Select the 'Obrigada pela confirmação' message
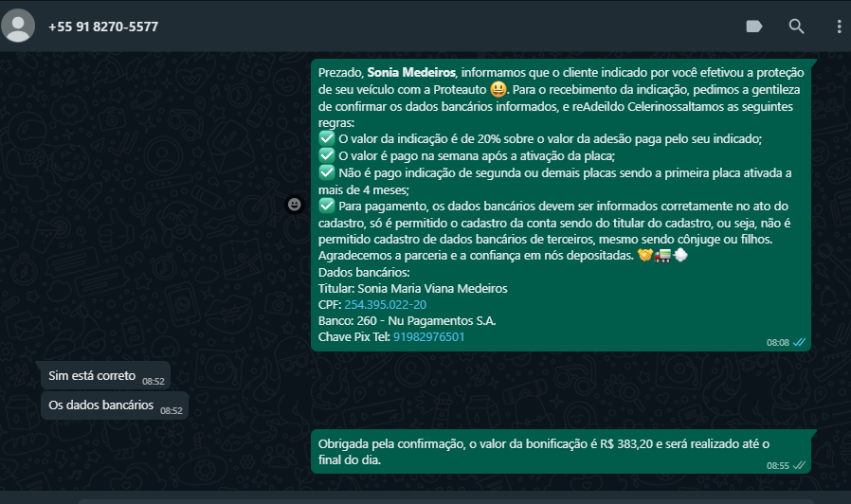 coord(561,451)
